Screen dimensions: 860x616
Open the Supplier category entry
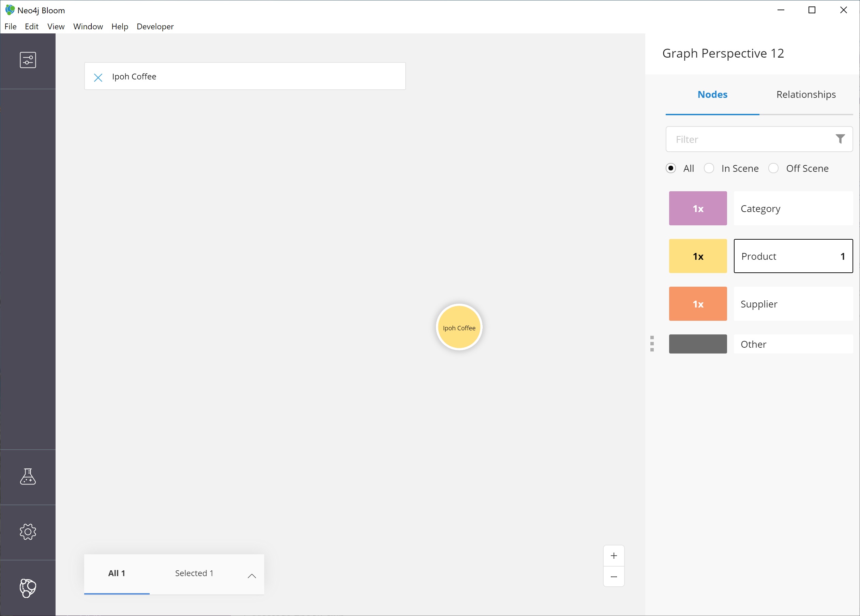point(793,304)
